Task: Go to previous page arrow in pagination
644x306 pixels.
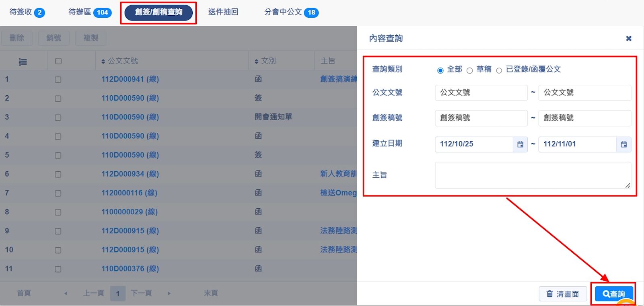Action: tap(66, 294)
